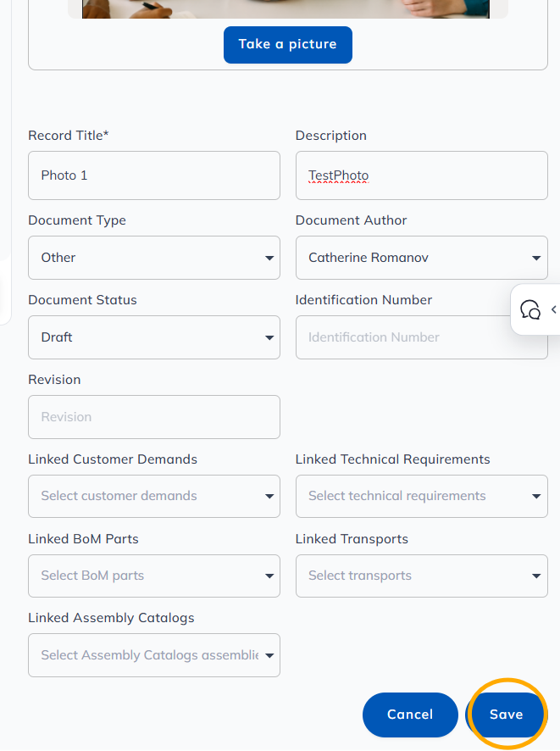Open Linked Customer Demands selector
Image resolution: width=560 pixels, height=751 pixels.
click(x=154, y=496)
